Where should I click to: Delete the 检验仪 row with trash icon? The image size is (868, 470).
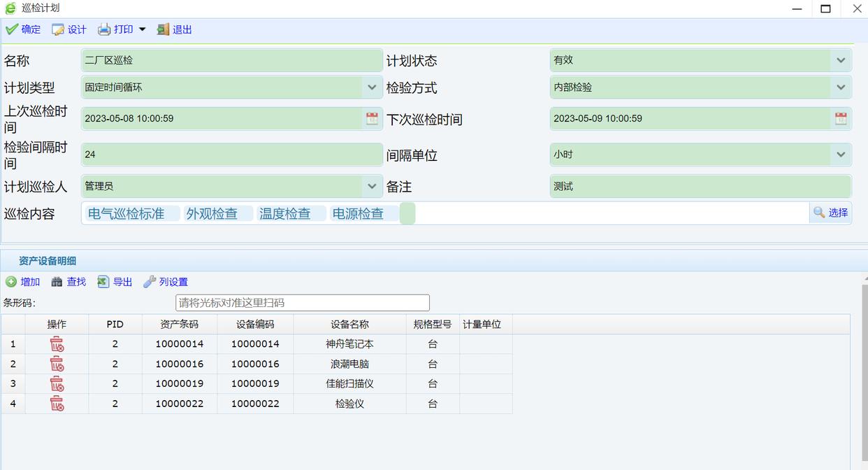(57, 404)
